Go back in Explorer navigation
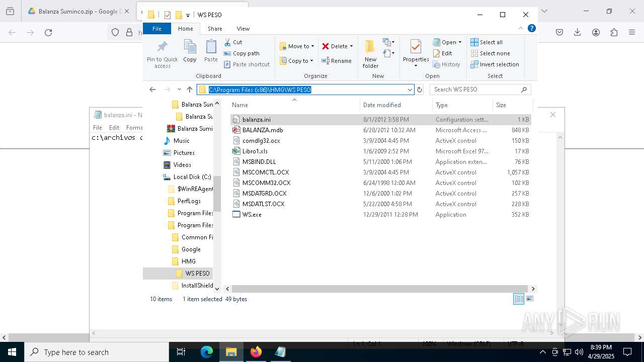This screenshot has height=362, width=644. (152, 89)
